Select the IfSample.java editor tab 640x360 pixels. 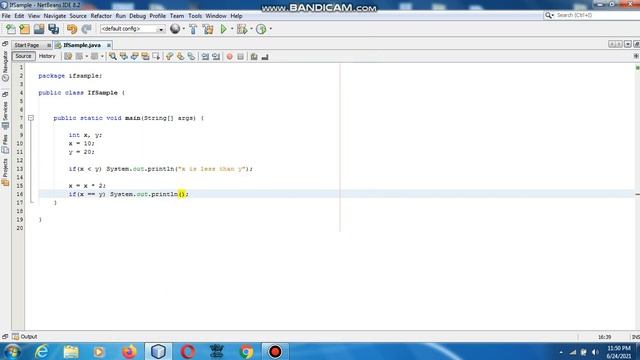tap(82, 45)
